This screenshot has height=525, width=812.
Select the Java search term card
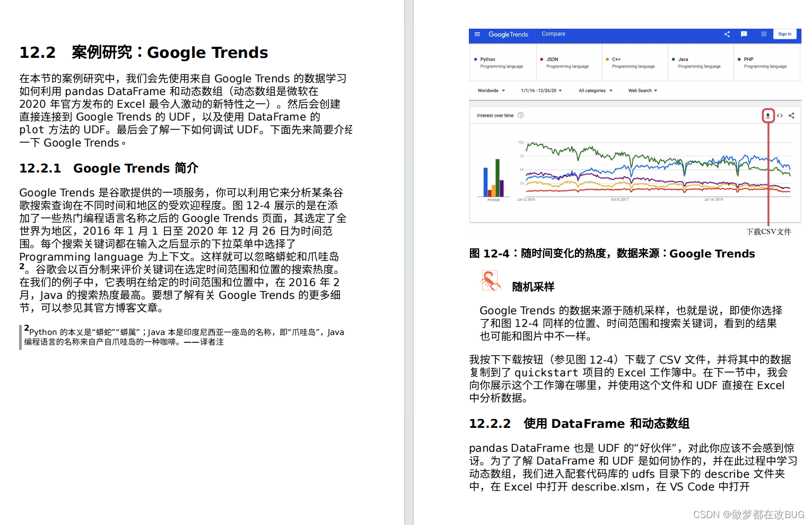tap(701, 63)
